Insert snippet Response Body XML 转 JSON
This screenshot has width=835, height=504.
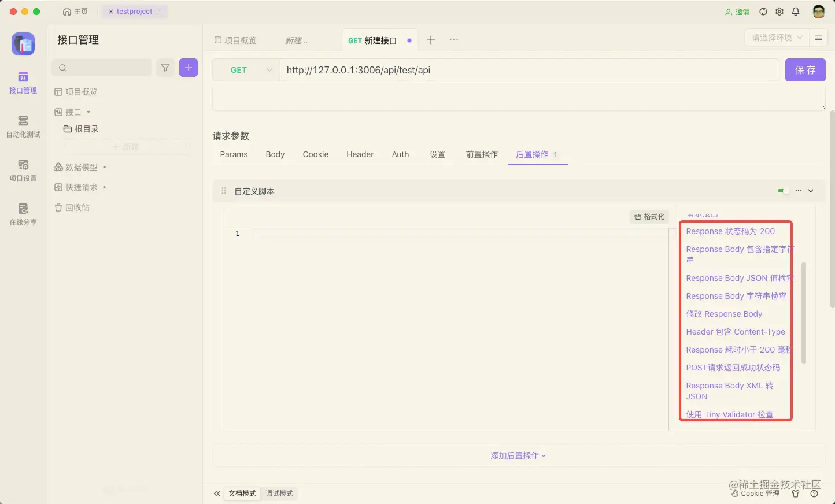(x=730, y=391)
